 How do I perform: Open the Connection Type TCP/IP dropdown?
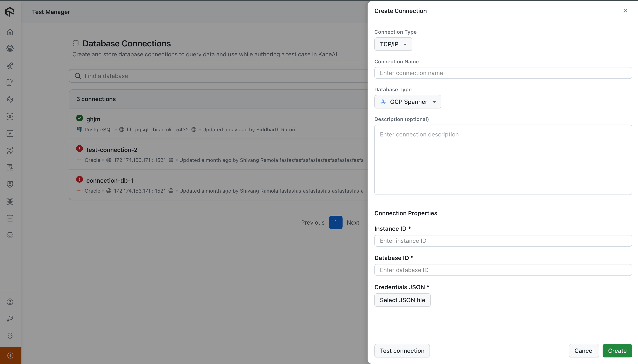tap(393, 44)
